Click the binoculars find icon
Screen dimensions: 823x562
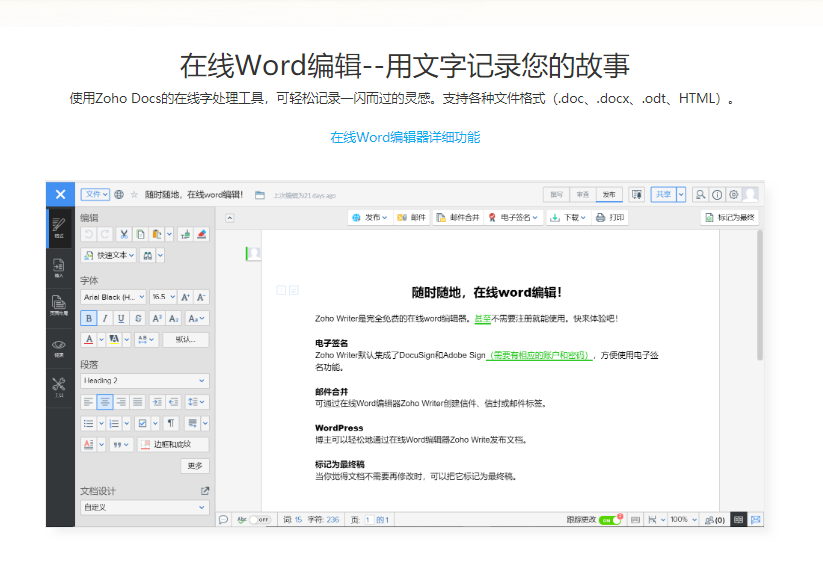coord(147,256)
